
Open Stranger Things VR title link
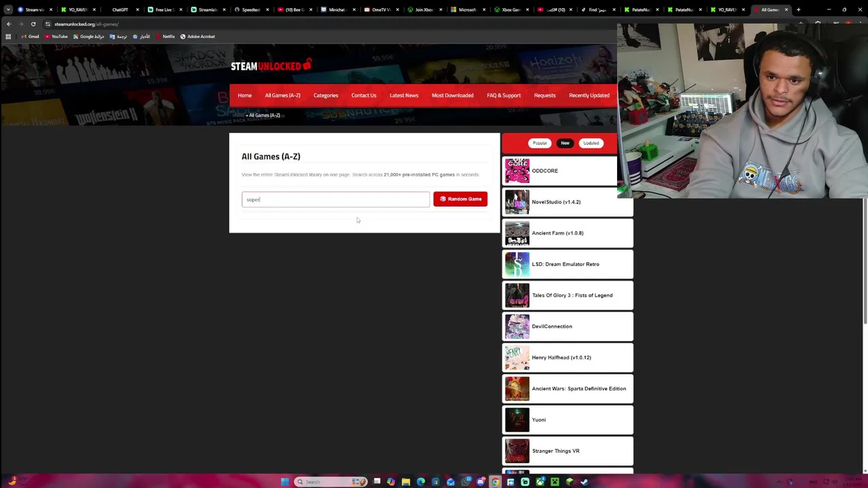click(555, 451)
